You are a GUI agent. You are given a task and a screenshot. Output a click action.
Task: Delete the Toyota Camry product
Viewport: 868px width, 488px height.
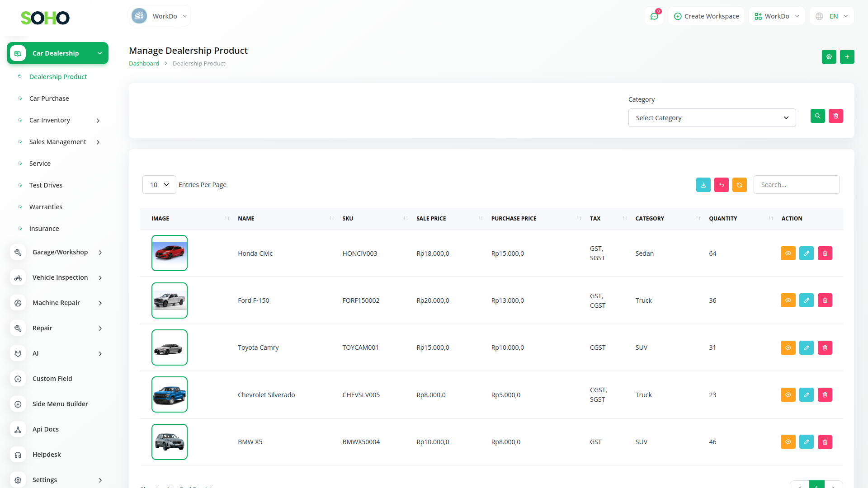(825, 347)
